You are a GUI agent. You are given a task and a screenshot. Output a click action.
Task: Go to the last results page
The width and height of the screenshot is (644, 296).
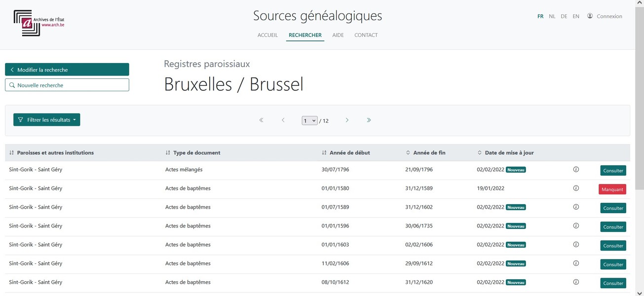(x=369, y=120)
